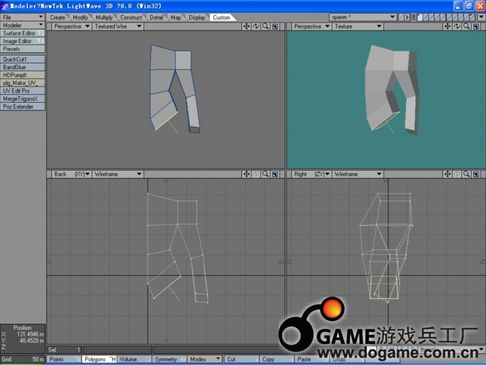Viewport: 486px width, 365px height.
Task: Click the maximize icon in the Right viewport
Action: click(x=476, y=174)
